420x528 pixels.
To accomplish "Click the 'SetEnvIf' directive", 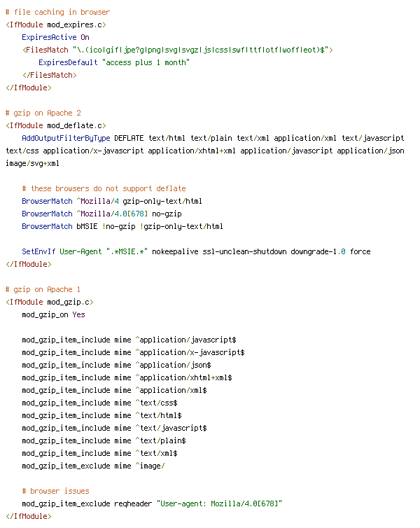I will click(38, 251).
